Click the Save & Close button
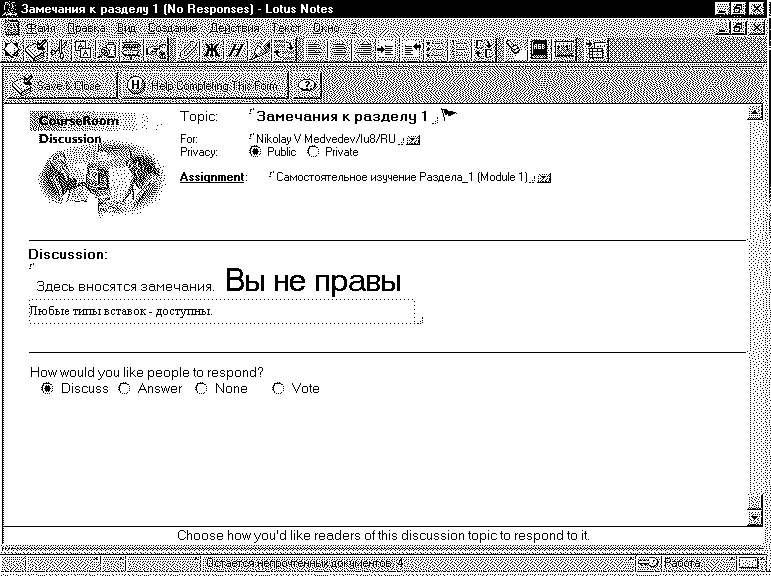 coord(60,86)
